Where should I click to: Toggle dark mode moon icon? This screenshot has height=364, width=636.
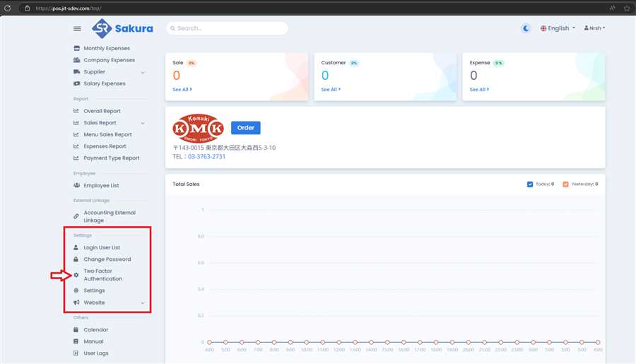(x=526, y=28)
